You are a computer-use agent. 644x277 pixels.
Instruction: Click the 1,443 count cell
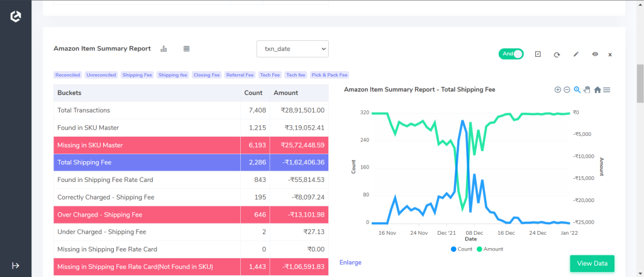point(255,267)
